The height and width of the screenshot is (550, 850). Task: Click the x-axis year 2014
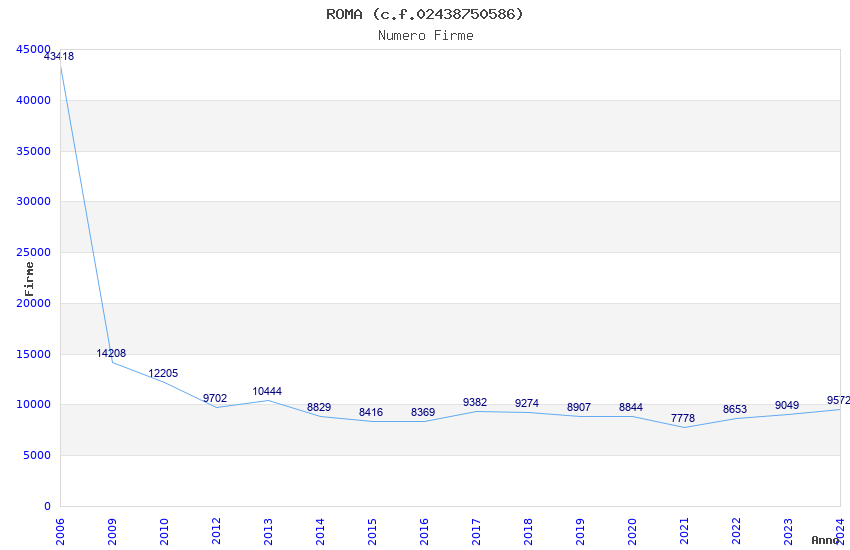320,532
